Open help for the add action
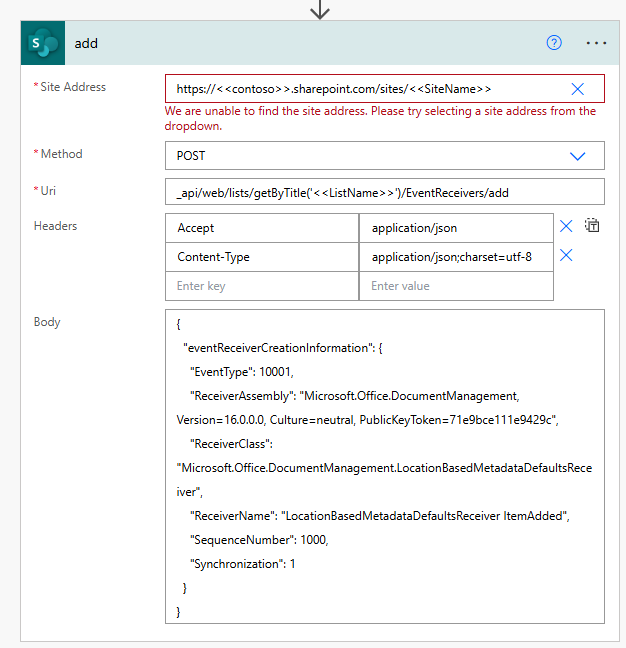 click(554, 43)
